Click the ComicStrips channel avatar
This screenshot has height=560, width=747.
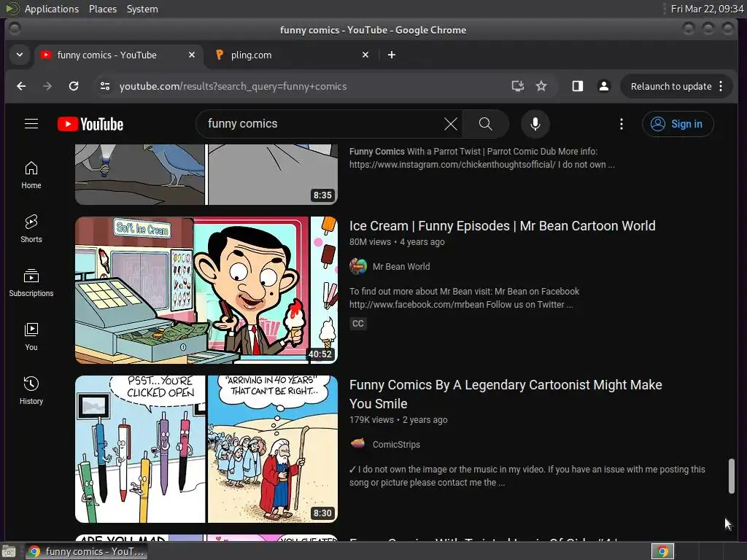358,444
